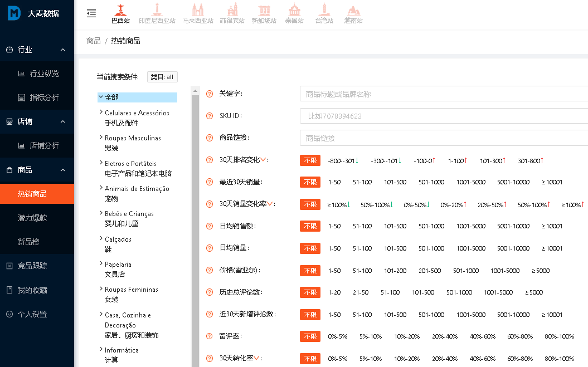Select 21-50 for 历史总评论数
The image size is (588, 367).
[x=361, y=292]
